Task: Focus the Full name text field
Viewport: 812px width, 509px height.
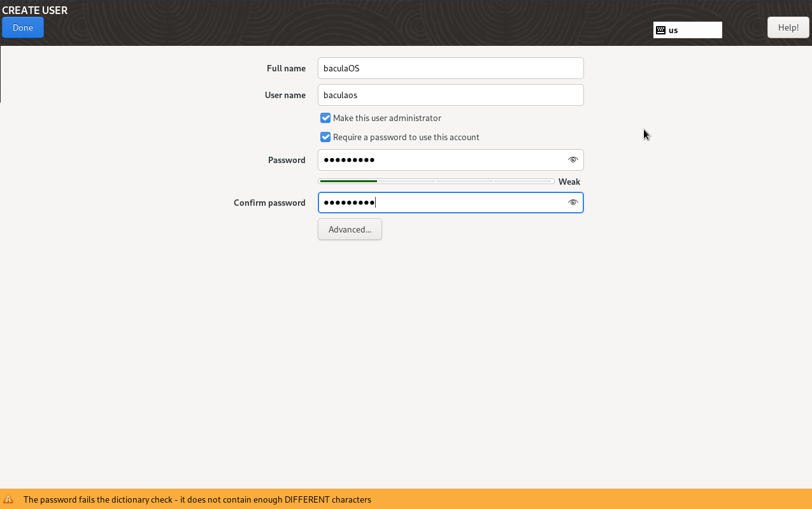Action: click(450, 68)
